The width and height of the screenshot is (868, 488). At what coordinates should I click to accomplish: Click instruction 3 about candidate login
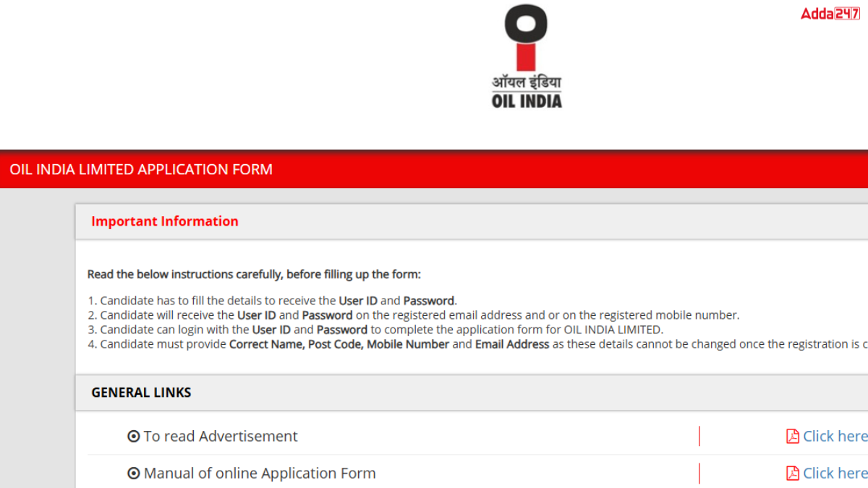(x=375, y=330)
